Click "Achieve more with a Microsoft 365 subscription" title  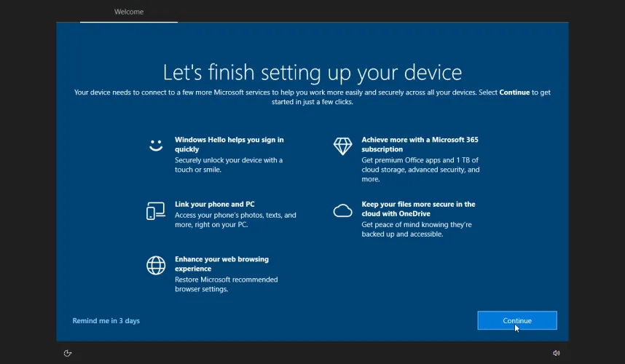coord(420,144)
